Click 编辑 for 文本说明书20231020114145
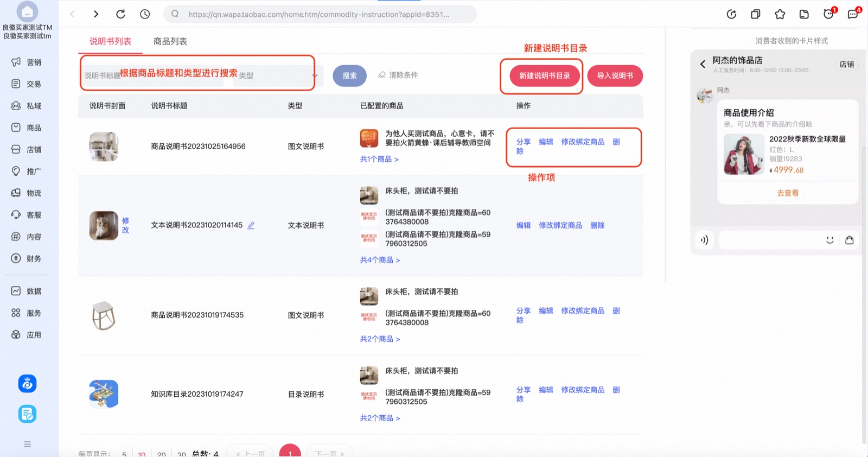868x457 pixels. coord(524,225)
